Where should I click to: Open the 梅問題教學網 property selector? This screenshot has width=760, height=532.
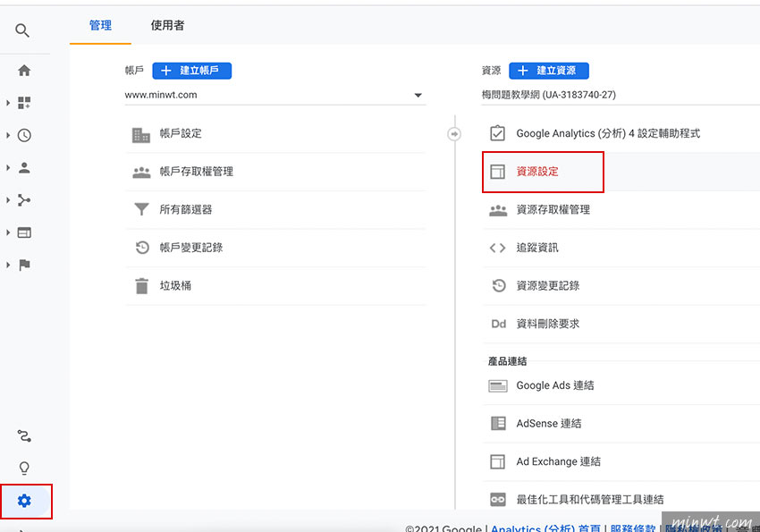coord(621,95)
